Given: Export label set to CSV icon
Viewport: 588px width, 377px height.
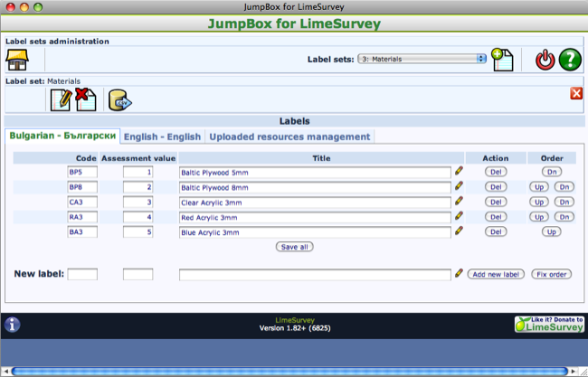Looking at the screenshot, I should (x=119, y=100).
